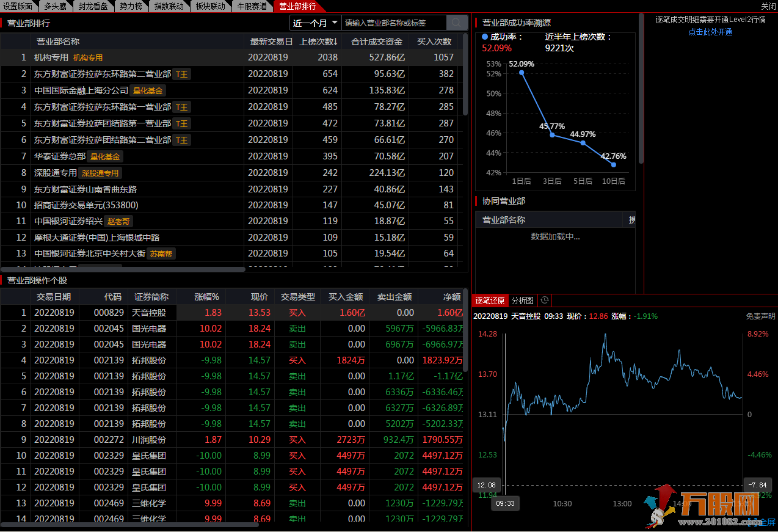Viewport: 778px width, 532px height.
Task: Select the 机构专用 ranking row
Action: [232, 57]
